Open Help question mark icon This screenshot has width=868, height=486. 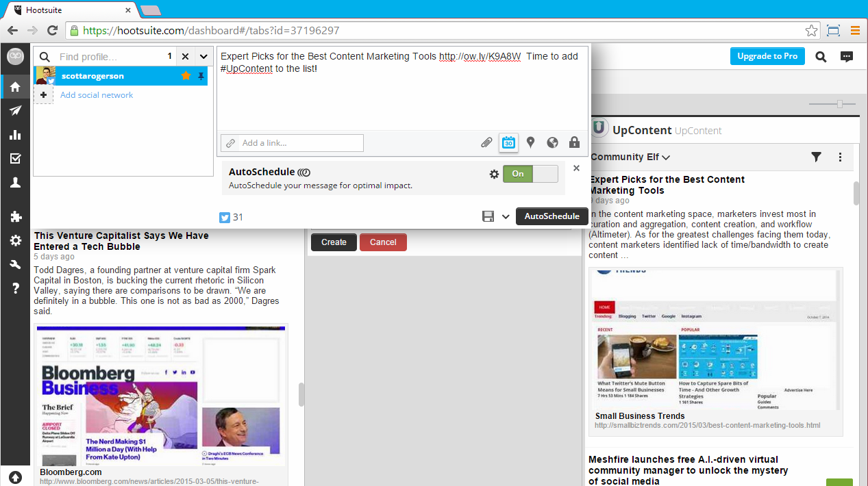click(x=15, y=289)
